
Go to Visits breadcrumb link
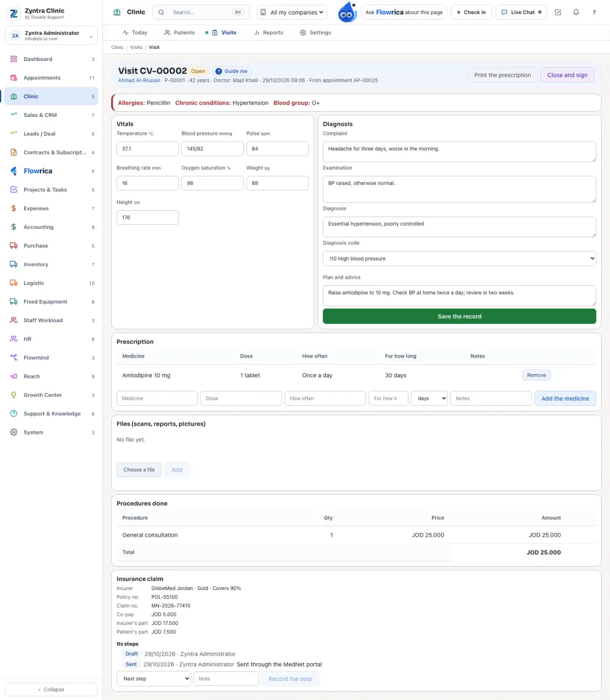pyautogui.click(x=136, y=47)
